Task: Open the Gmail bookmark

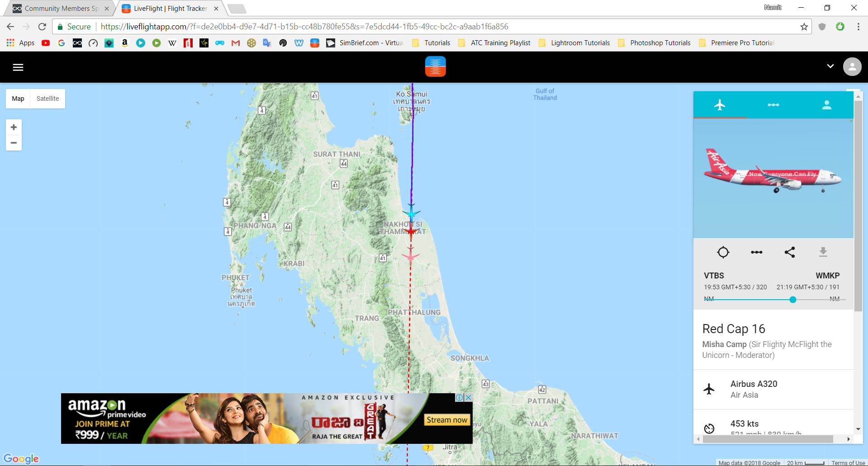Action: [236, 43]
